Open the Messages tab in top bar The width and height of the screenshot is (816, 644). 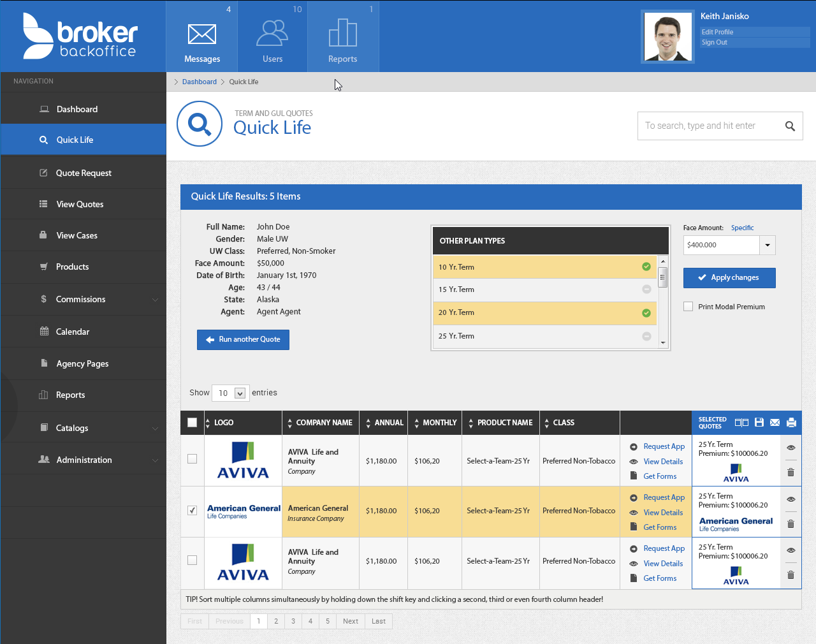pos(202,36)
